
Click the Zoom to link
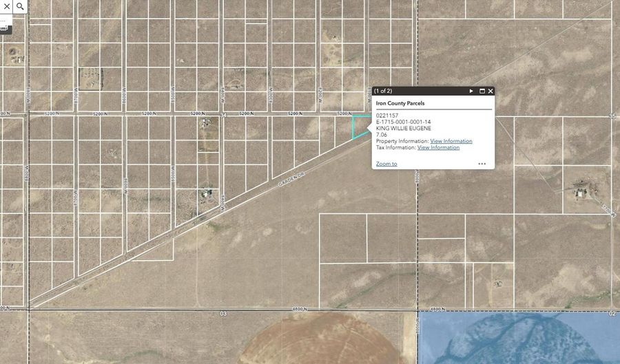coord(386,164)
